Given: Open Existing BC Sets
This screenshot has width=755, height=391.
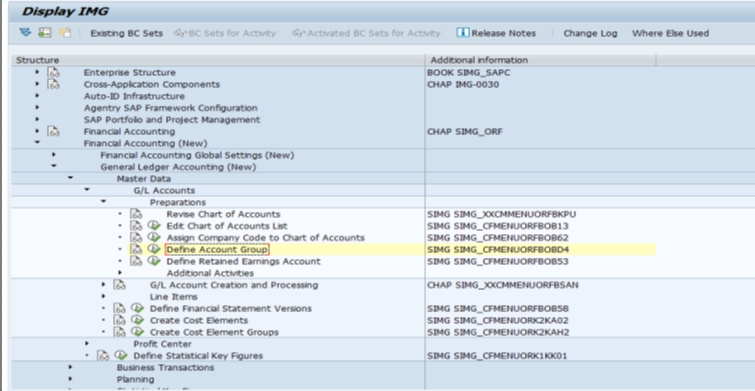Looking at the screenshot, I should click(x=127, y=33).
